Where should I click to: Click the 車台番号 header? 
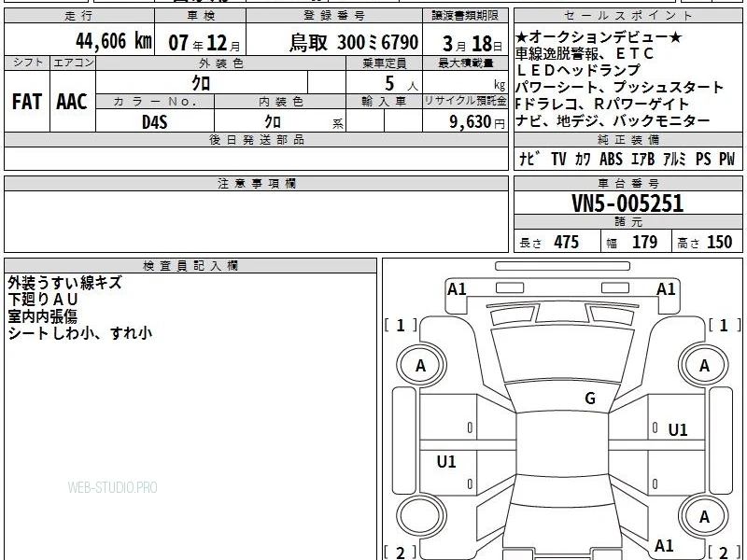[627, 183]
